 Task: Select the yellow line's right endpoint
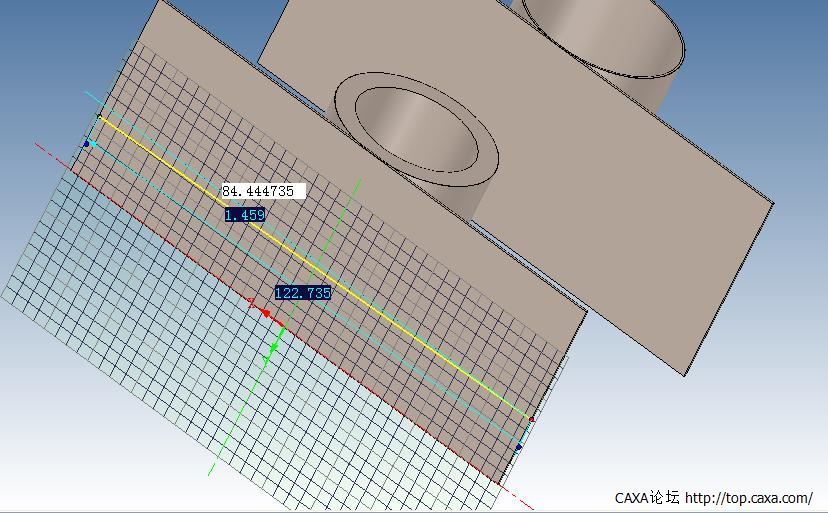click(530, 420)
